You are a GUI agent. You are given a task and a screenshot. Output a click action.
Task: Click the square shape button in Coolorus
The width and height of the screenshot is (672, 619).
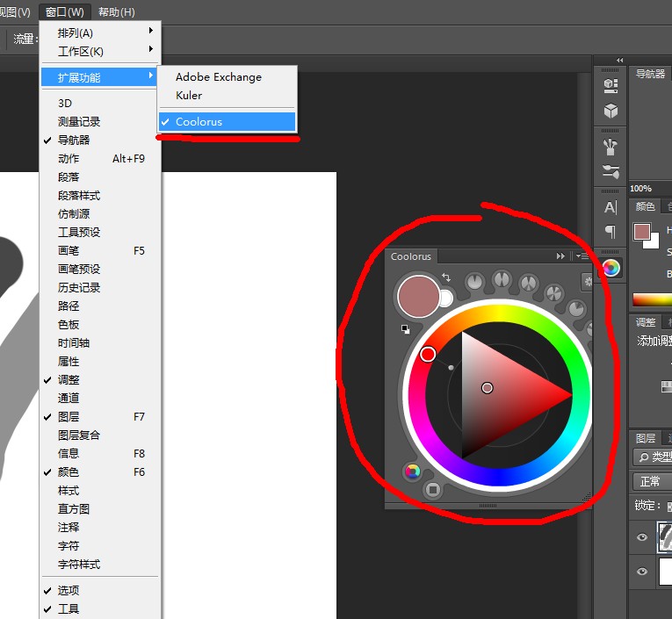tap(432, 489)
